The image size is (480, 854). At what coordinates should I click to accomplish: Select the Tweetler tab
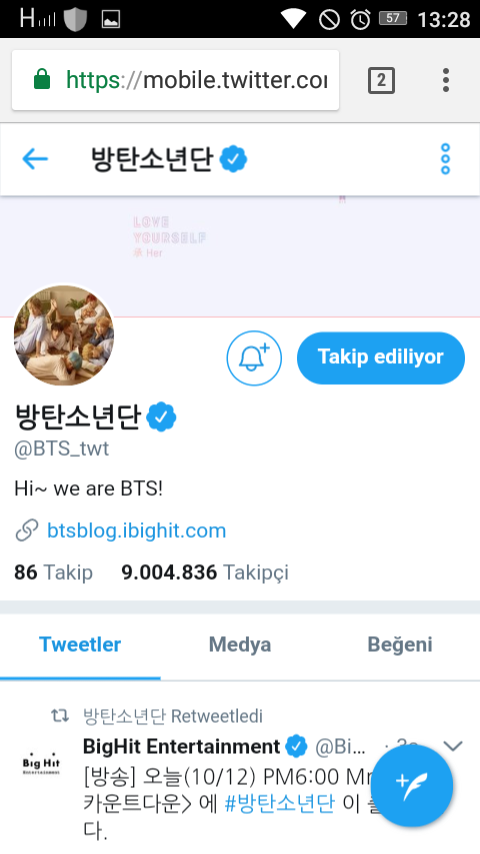point(80,645)
